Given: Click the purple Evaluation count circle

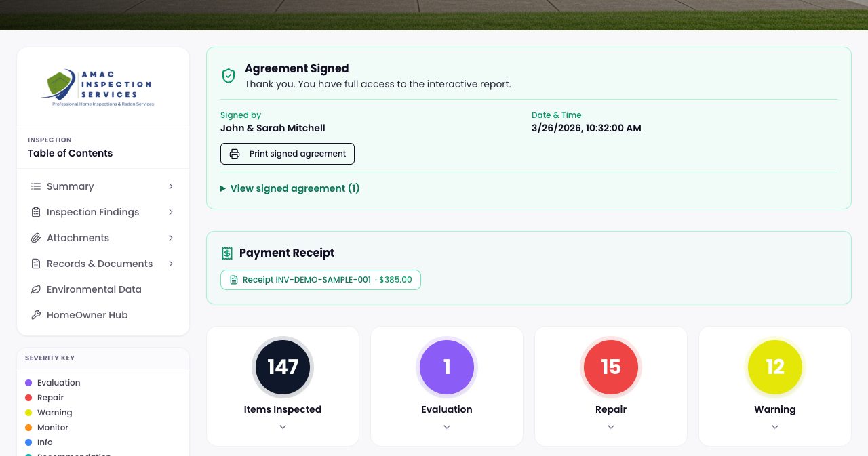Looking at the screenshot, I should (x=447, y=367).
